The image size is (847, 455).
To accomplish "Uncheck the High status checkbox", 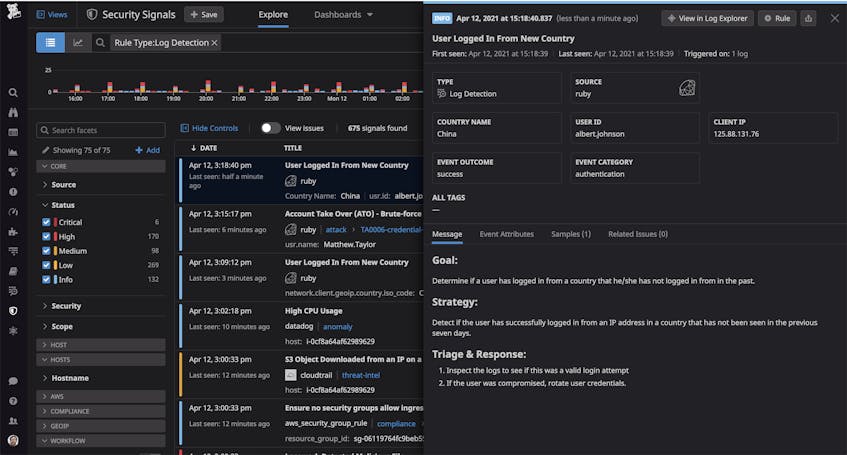I will 46,237.
